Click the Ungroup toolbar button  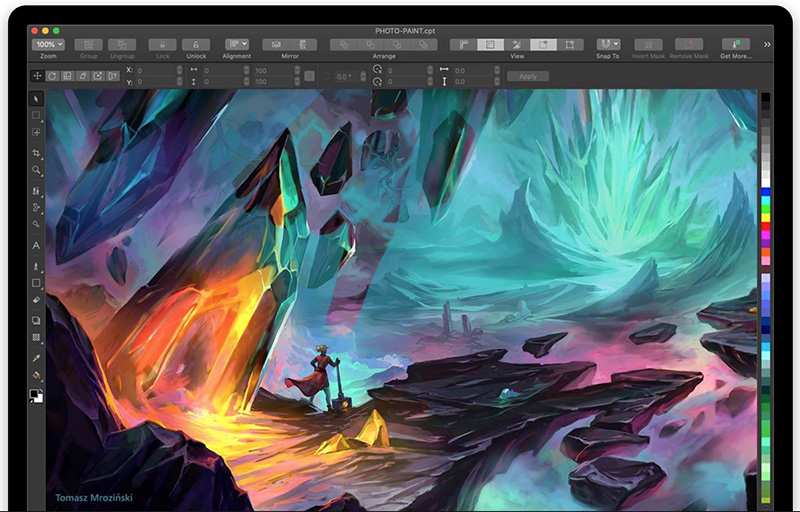click(x=122, y=44)
